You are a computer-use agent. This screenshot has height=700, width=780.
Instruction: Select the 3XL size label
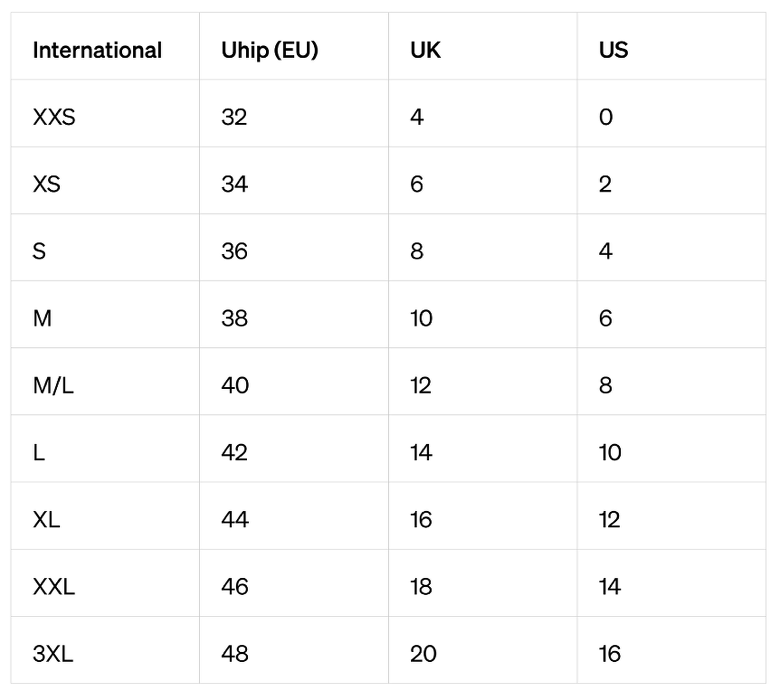[53, 654]
